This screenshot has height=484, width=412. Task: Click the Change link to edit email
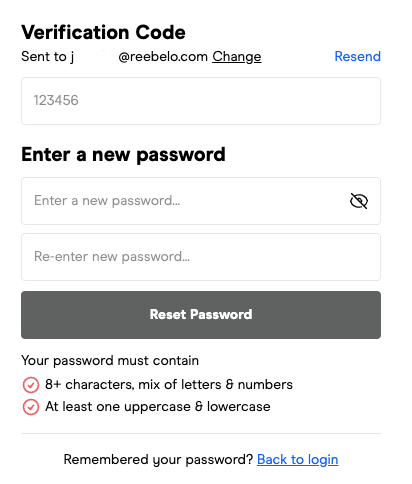pyautogui.click(x=237, y=56)
